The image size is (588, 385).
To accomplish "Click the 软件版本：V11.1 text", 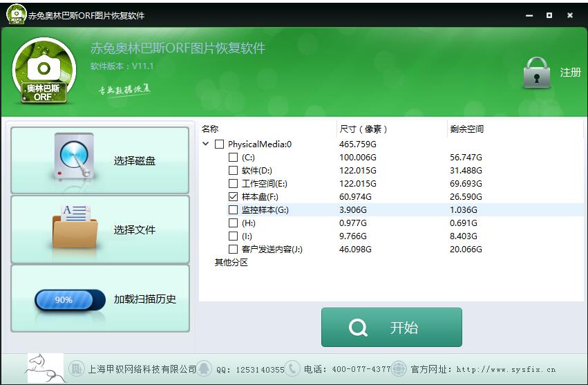I will 122,66.
